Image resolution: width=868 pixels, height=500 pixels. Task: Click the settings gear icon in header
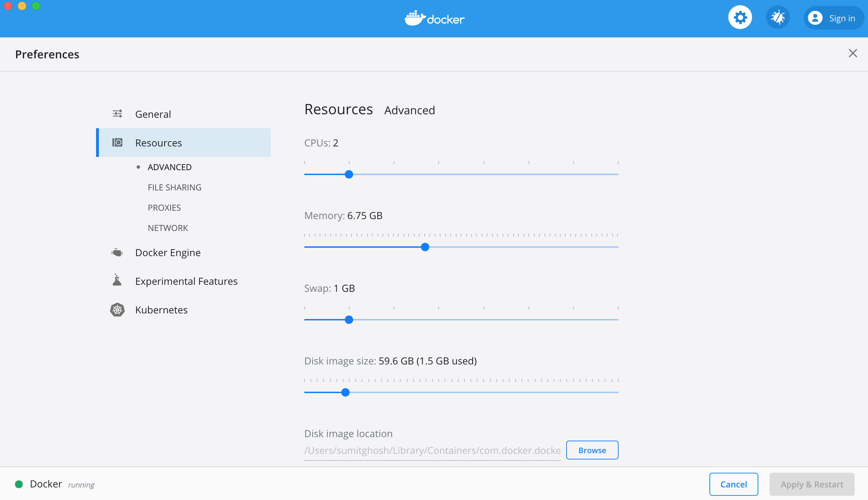(x=740, y=17)
